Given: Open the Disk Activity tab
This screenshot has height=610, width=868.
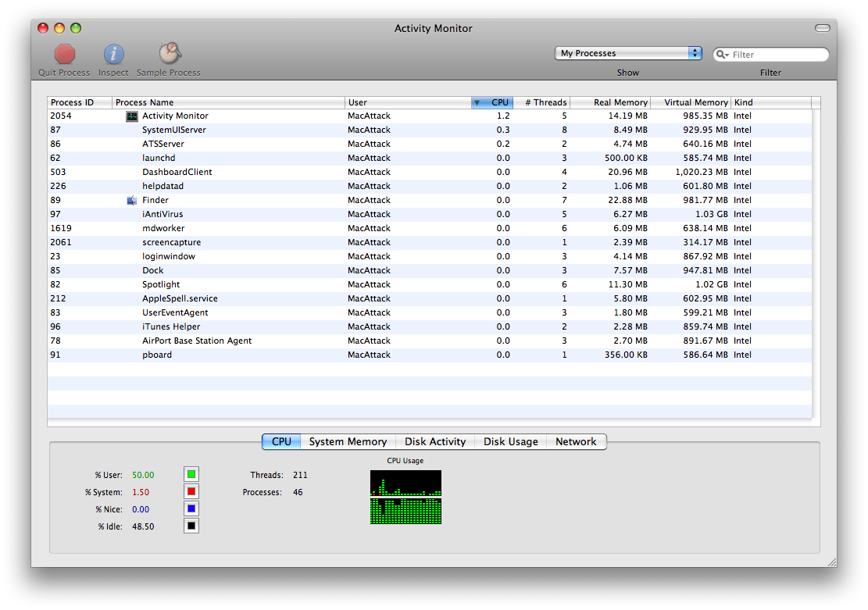Looking at the screenshot, I should pyautogui.click(x=435, y=442).
